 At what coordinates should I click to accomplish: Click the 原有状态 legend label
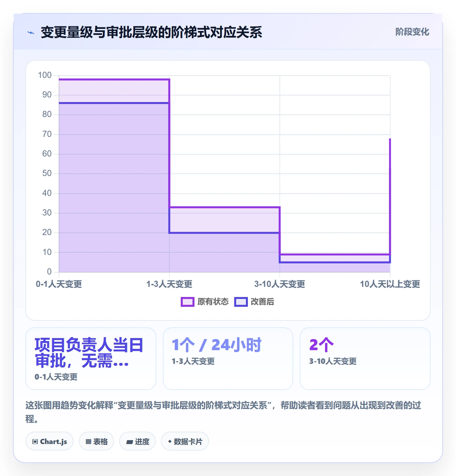[213, 302]
